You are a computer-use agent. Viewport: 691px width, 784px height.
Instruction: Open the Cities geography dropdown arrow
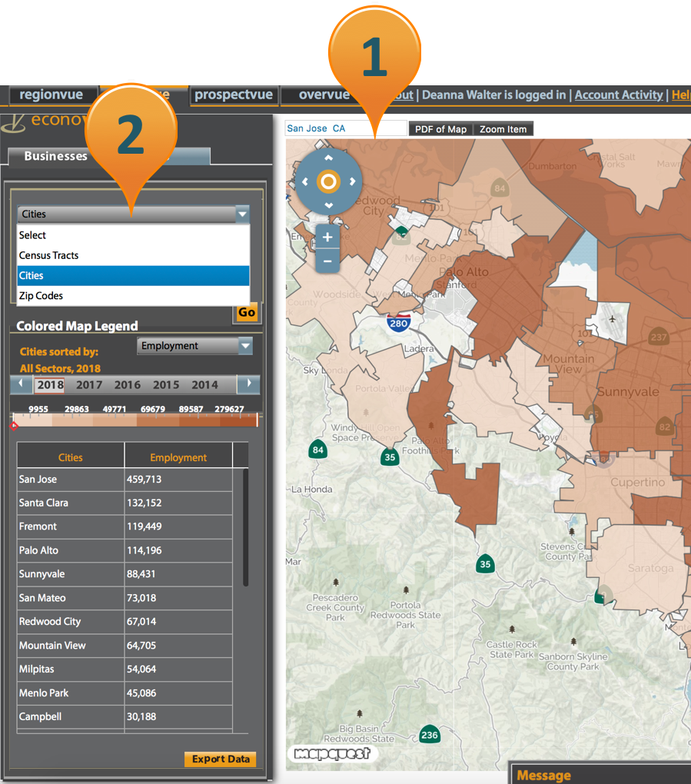click(242, 214)
